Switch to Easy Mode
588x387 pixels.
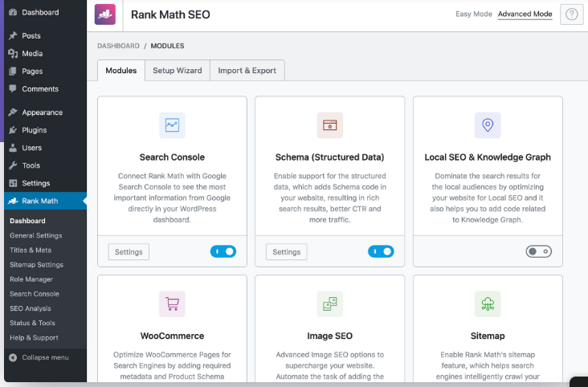pyautogui.click(x=474, y=14)
